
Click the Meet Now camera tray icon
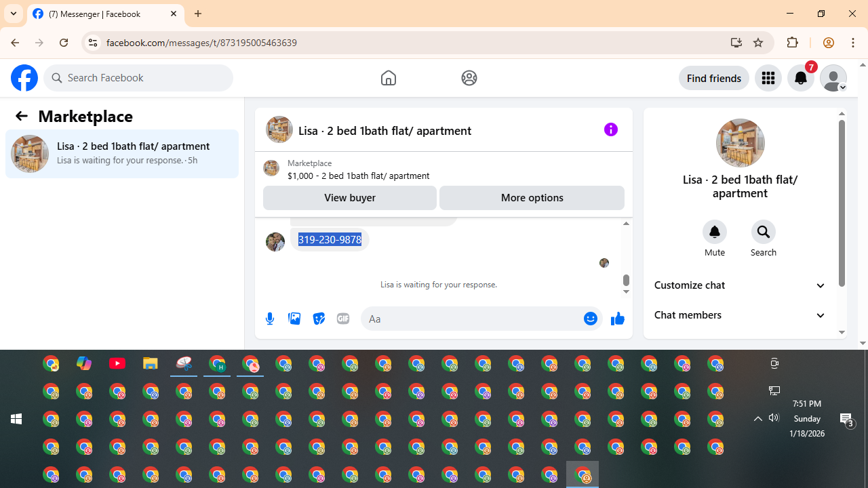774,363
